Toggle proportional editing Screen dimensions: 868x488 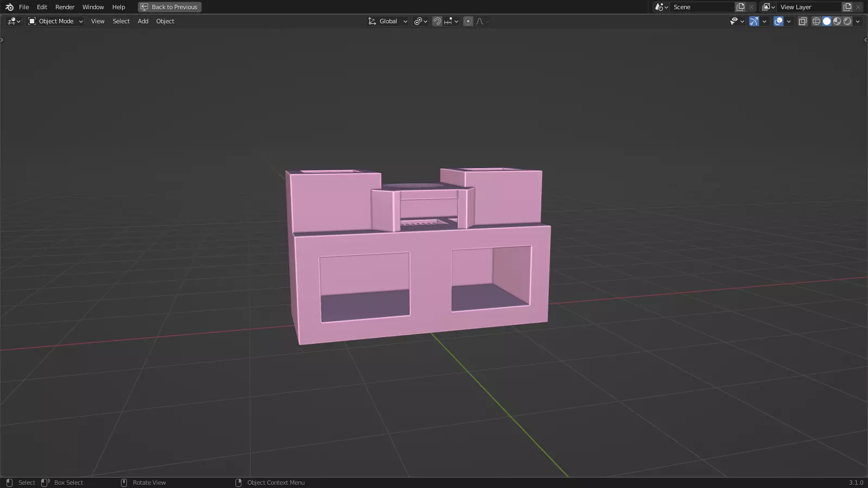[x=468, y=21]
